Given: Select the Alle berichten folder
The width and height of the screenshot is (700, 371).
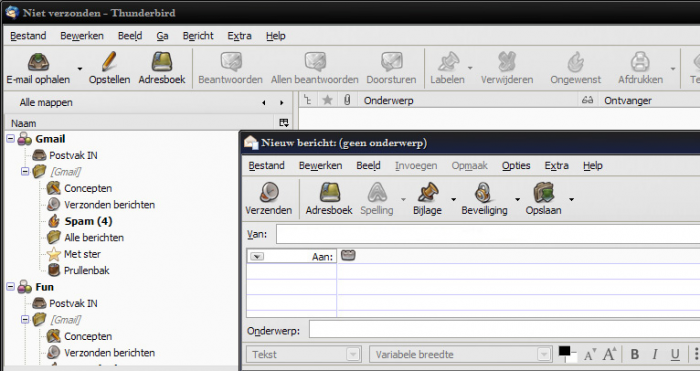Looking at the screenshot, I should pyautogui.click(x=94, y=238).
